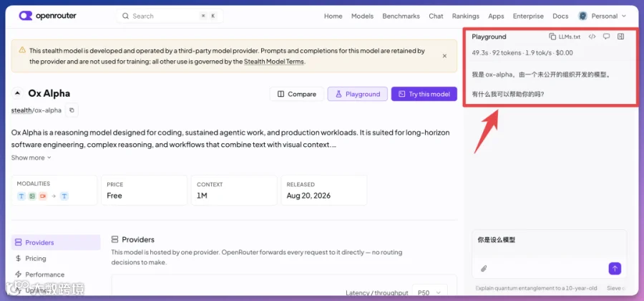
Task: Dismiss the stealth model warning banner
Action: point(444,56)
